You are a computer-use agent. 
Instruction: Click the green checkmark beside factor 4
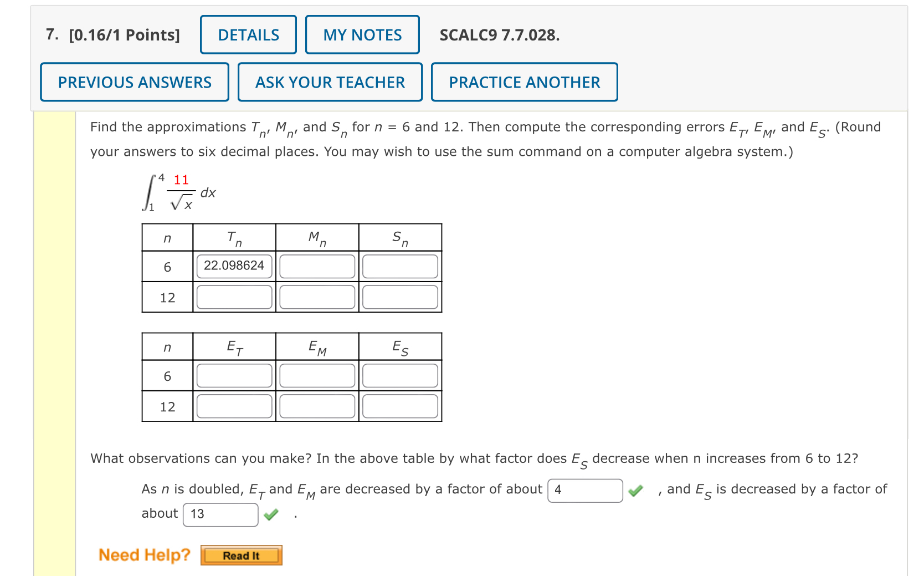[x=636, y=490]
